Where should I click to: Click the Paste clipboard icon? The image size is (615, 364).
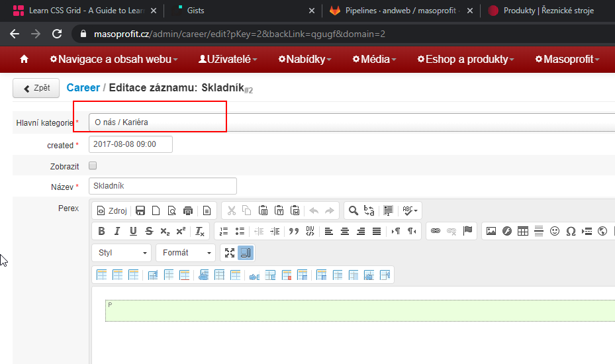(x=263, y=210)
